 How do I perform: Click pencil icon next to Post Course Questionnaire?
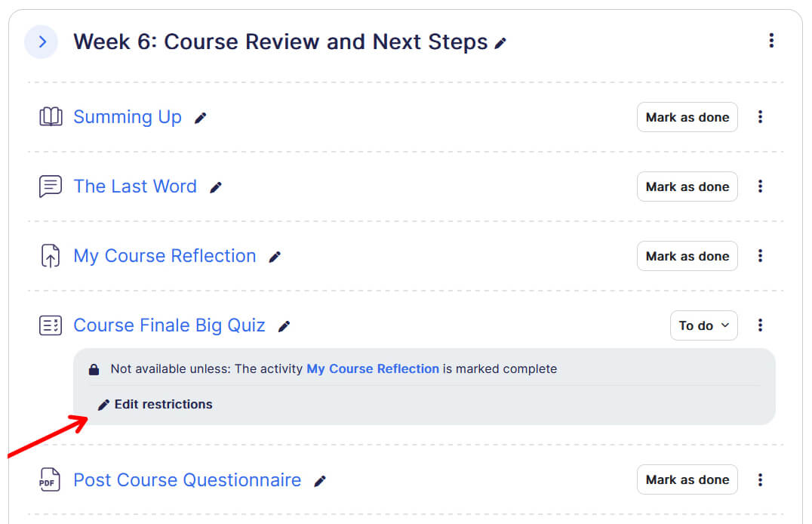tap(320, 481)
